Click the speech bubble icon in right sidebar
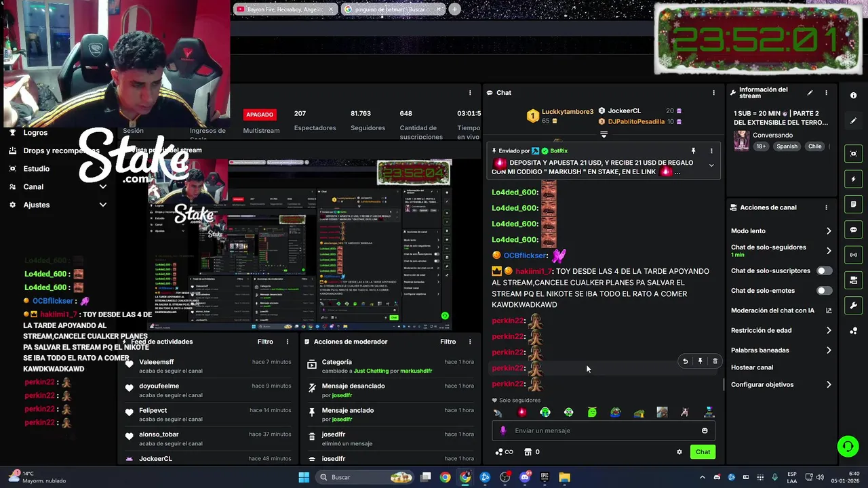The width and height of the screenshot is (868, 488). point(853,230)
